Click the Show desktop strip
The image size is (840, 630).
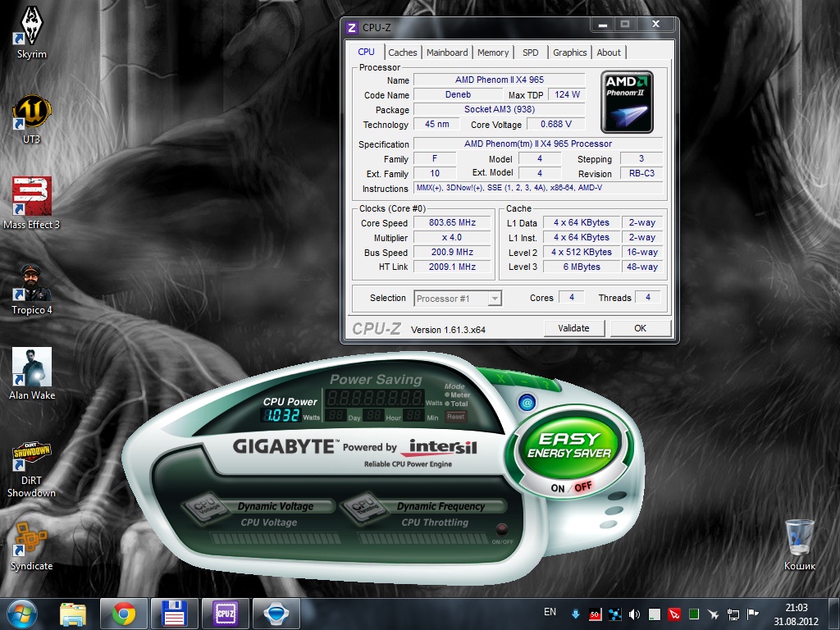coord(836,614)
